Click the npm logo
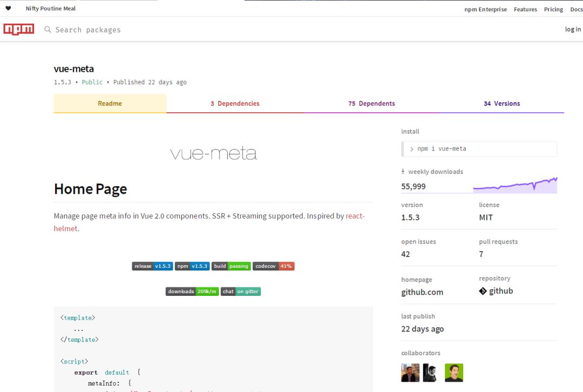Screen dimensions: 583x392 pos(18,29)
